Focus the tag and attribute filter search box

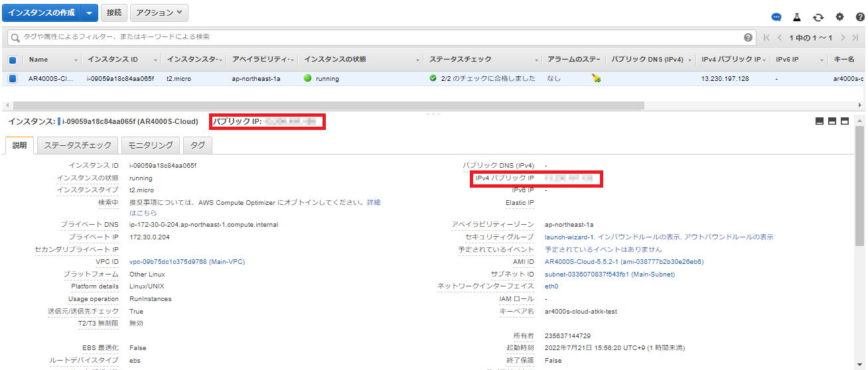tap(372, 37)
